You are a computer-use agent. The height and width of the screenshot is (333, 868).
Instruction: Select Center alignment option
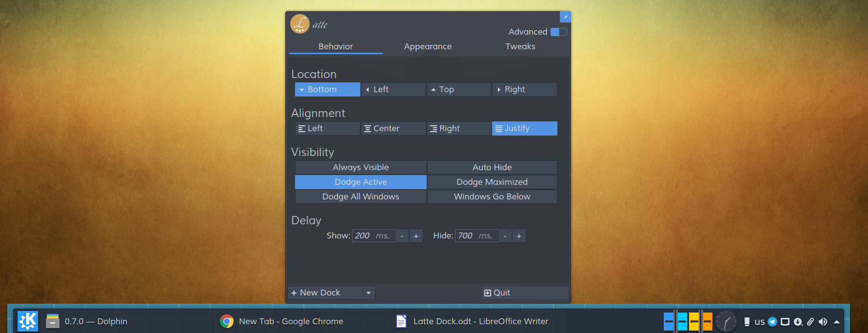coord(393,128)
